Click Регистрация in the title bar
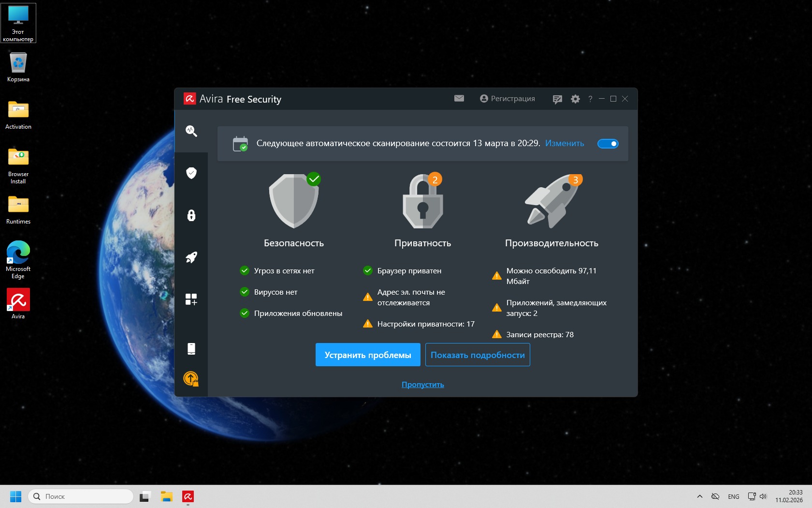Image resolution: width=812 pixels, height=508 pixels. pos(507,99)
